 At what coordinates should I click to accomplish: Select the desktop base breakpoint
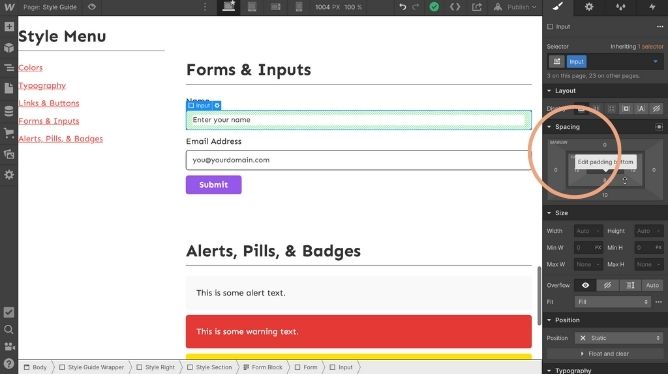(229, 7)
